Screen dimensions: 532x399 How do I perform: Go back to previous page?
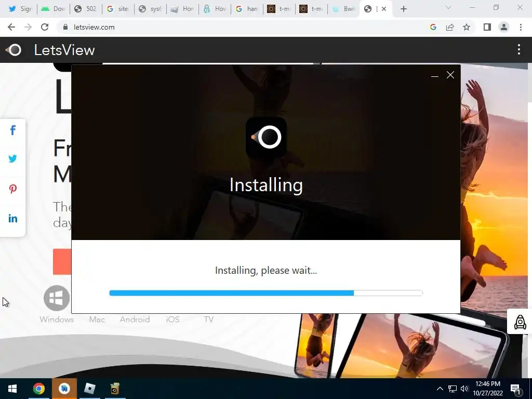click(11, 27)
